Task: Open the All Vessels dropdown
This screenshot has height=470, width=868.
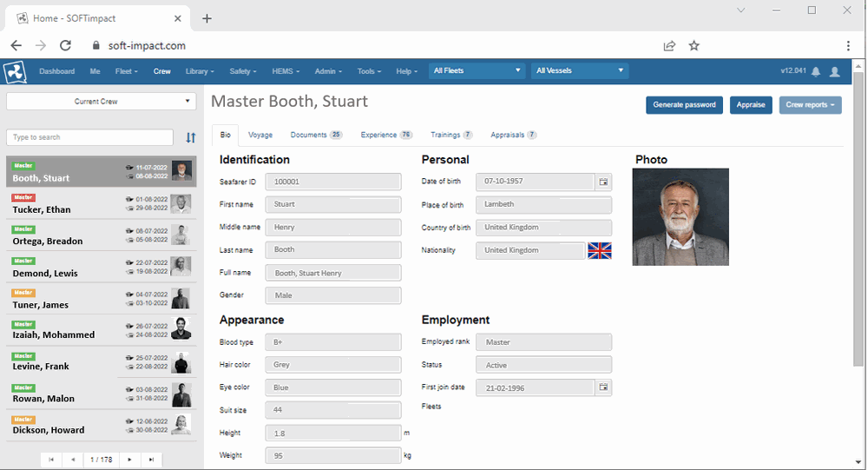Action: pyautogui.click(x=580, y=71)
